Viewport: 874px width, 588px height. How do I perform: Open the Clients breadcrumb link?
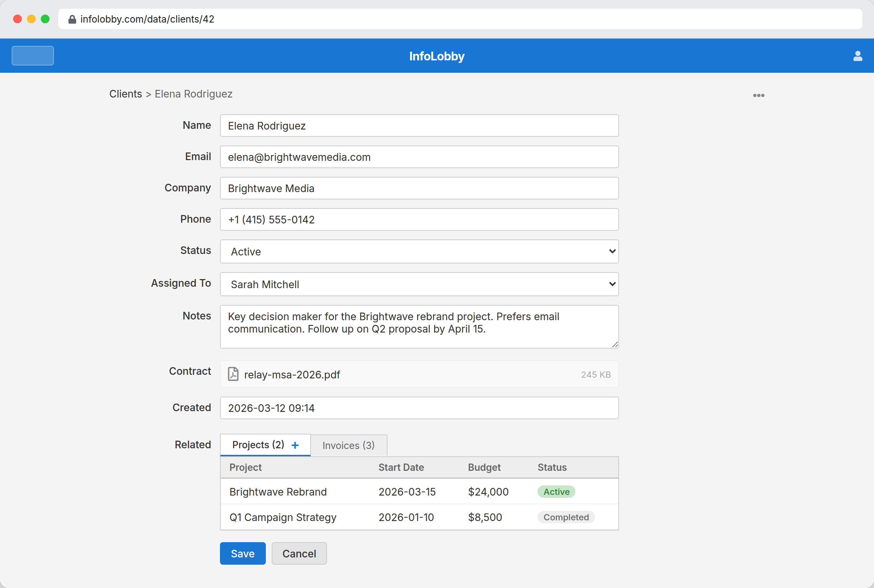tap(126, 94)
